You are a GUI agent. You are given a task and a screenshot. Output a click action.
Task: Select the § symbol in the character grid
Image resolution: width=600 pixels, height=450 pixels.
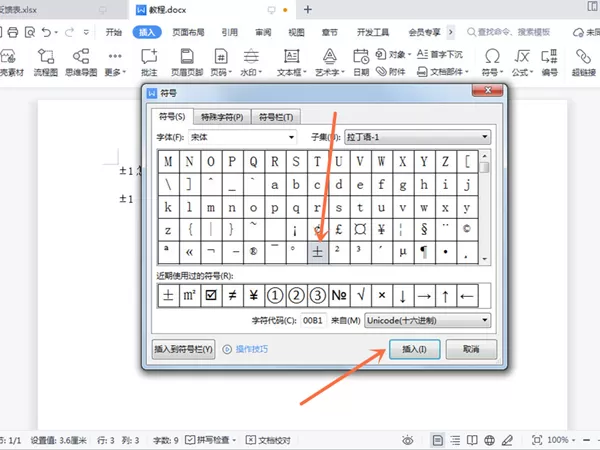(x=424, y=230)
